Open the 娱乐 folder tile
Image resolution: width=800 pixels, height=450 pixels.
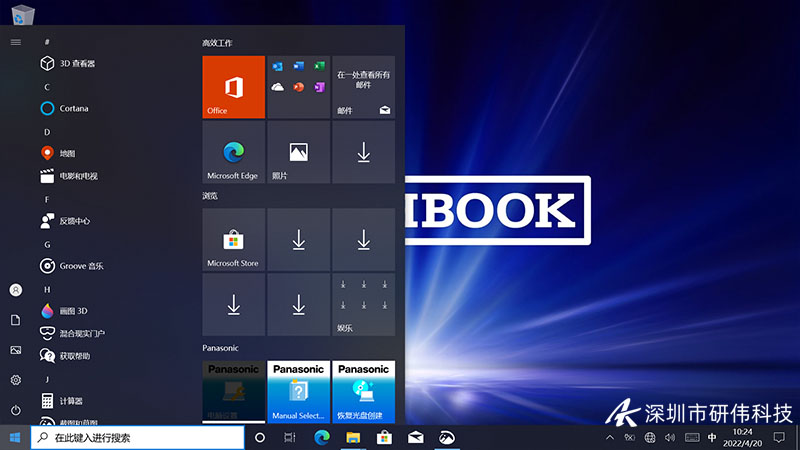coord(364,305)
